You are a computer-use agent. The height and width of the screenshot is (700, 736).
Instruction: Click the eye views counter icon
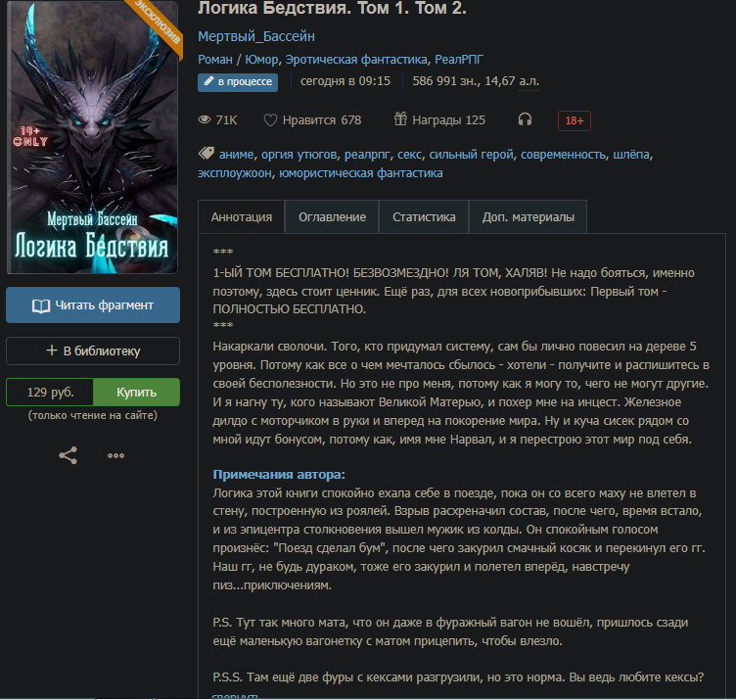point(205,119)
